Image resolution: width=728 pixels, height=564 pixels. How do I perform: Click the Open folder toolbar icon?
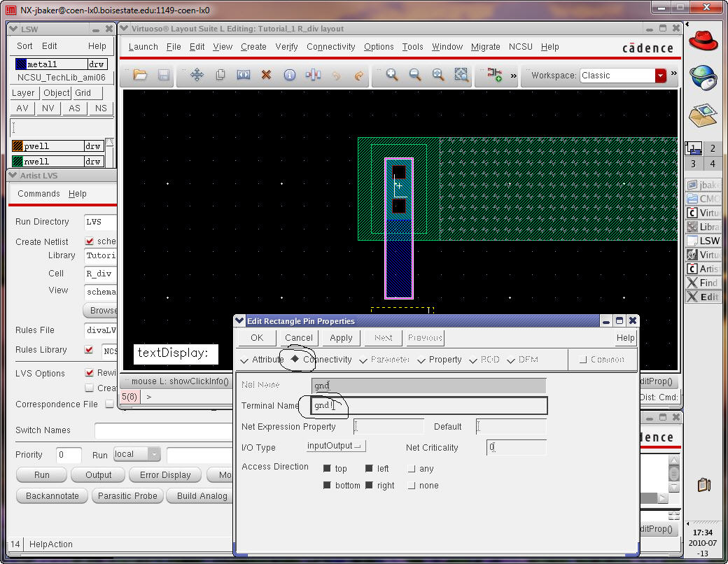[x=140, y=76]
